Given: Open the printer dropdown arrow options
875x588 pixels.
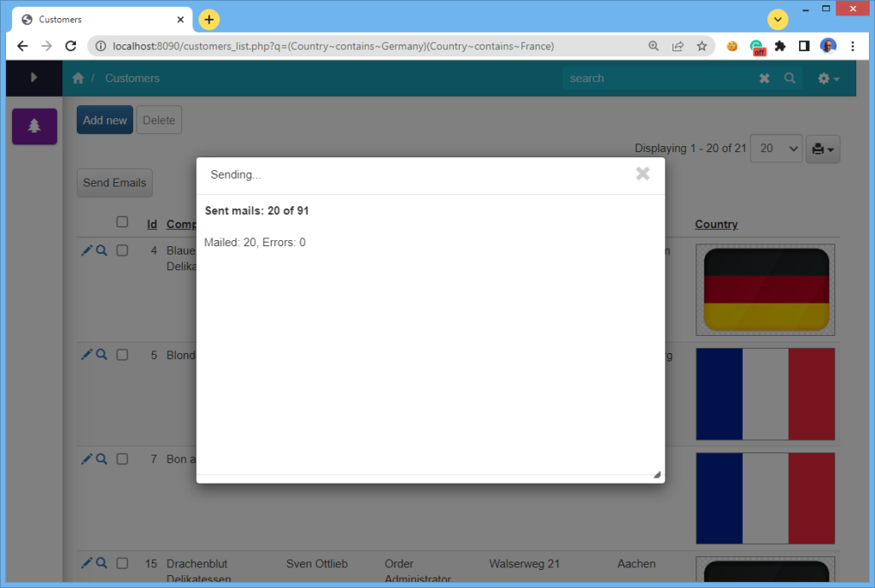Looking at the screenshot, I should (x=830, y=149).
